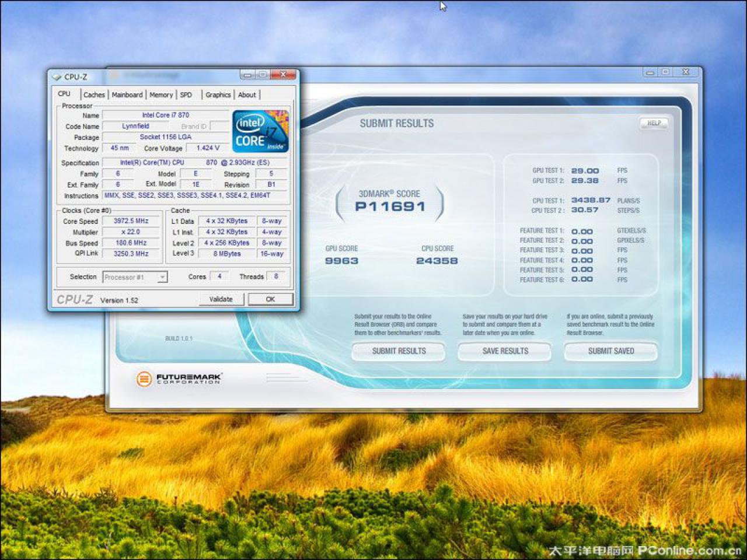Open the Memory tab

(161, 94)
